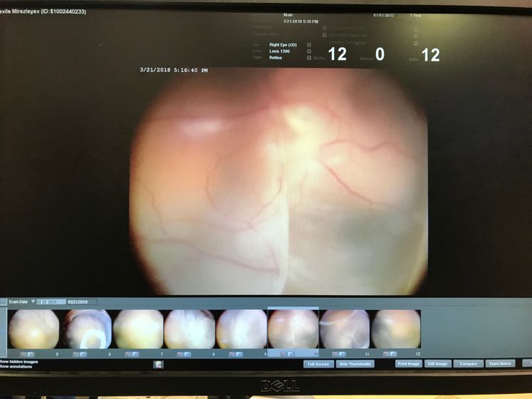The height and width of the screenshot is (399, 532).
Task: Expand the Exam Date dropdown arrow
Action: pos(33,301)
